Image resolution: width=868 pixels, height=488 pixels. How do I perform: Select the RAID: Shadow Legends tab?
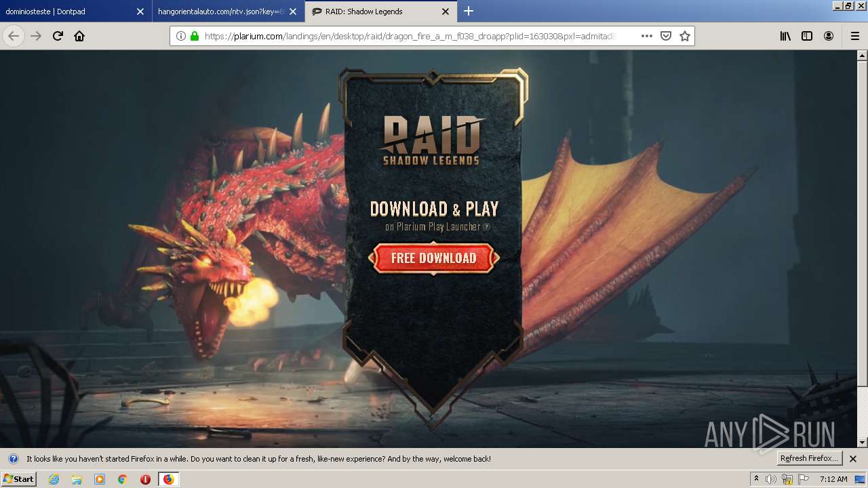[380, 11]
